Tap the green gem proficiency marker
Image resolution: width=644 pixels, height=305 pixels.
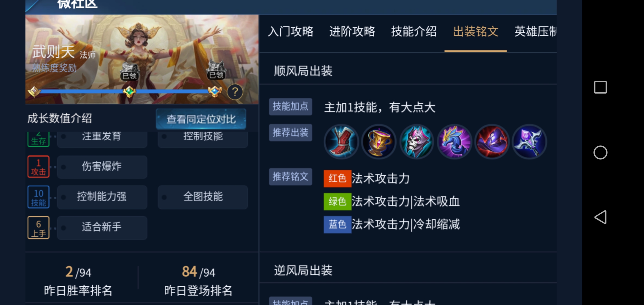pyautogui.click(x=129, y=91)
